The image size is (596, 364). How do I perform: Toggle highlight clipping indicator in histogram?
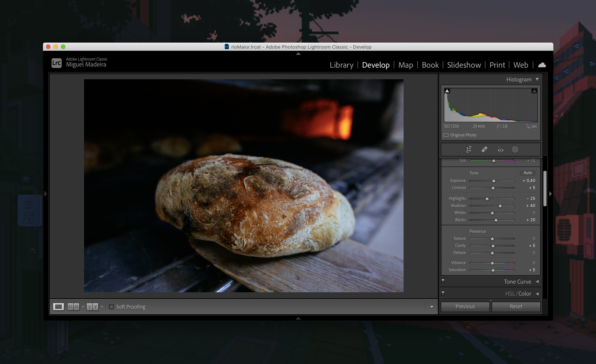point(534,91)
